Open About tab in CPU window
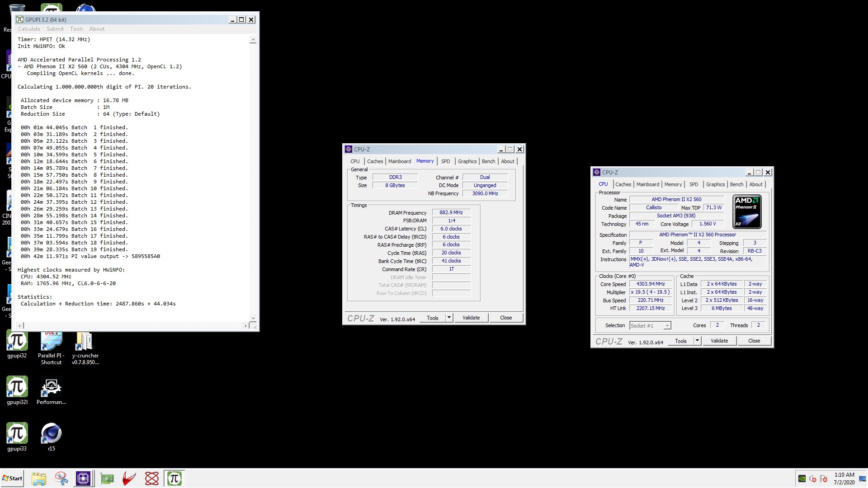The image size is (868, 488). point(756,184)
